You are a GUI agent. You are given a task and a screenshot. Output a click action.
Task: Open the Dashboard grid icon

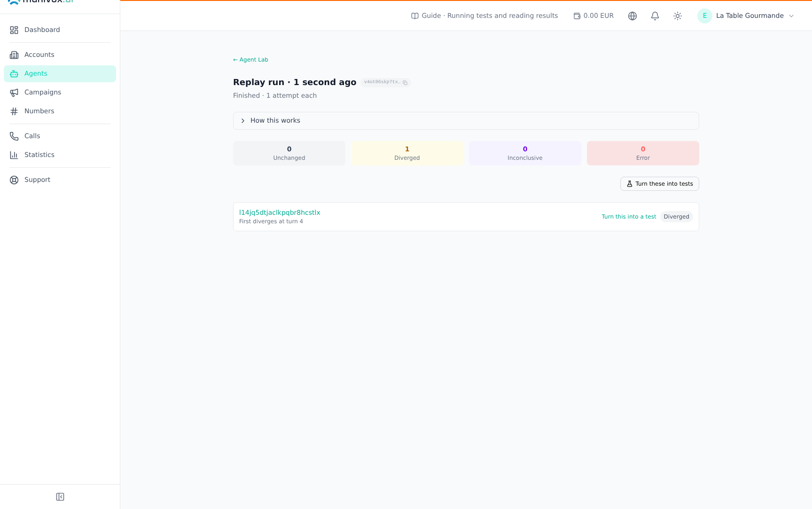(14, 30)
